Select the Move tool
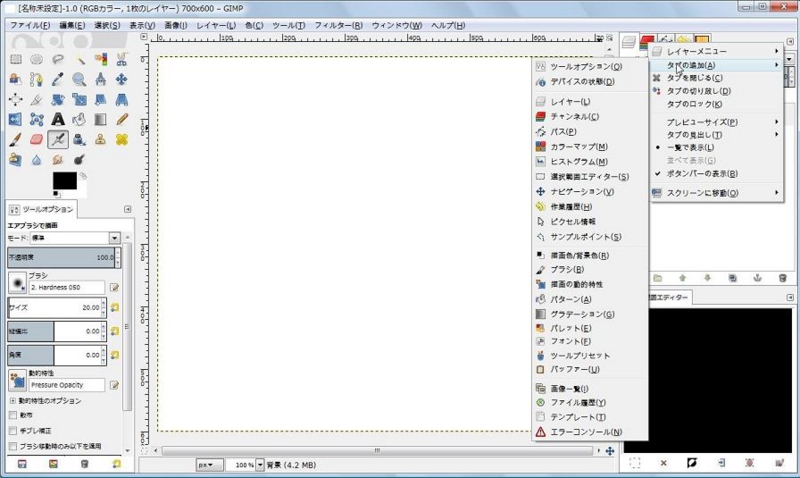The width and height of the screenshot is (800, 478). 121,79
